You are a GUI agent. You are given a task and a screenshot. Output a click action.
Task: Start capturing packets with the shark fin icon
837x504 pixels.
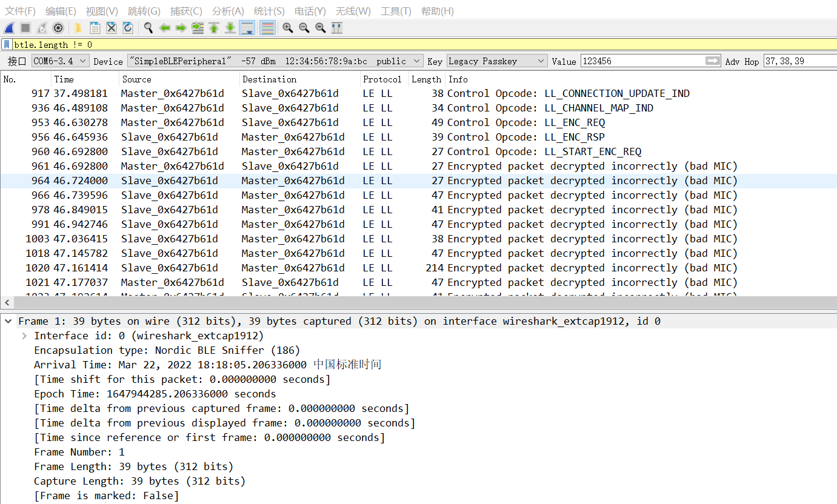pyautogui.click(x=9, y=28)
